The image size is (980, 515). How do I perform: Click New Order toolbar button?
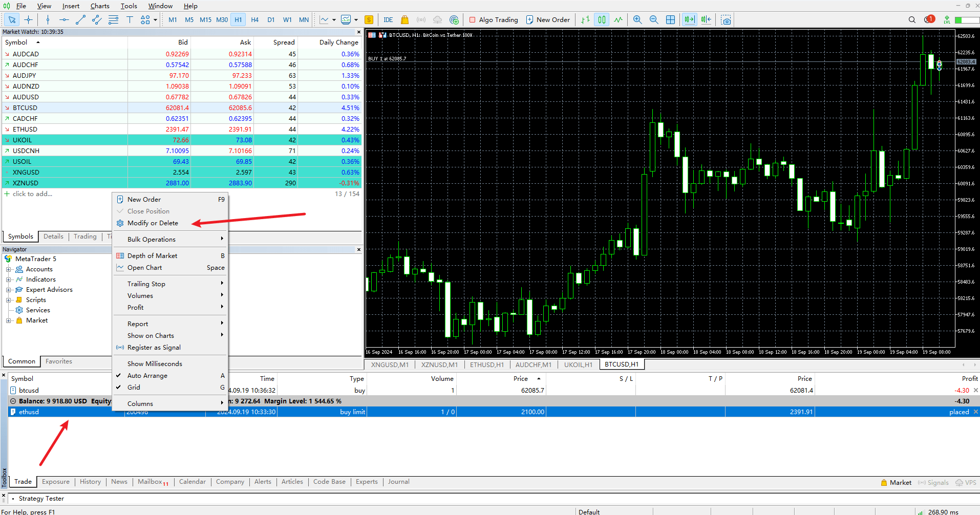[x=548, y=20]
